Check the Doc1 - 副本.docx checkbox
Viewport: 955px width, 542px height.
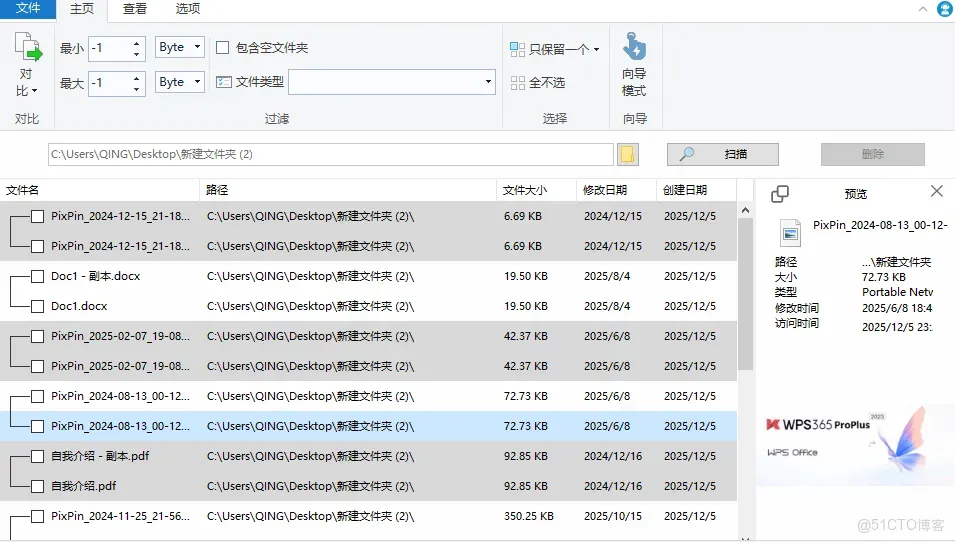(x=37, y=276)
